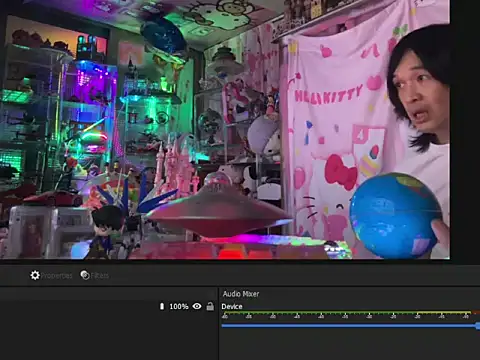The image size is (480, 360).
Task: Click the 'Audio Mixer' panel title
Action: pos(241,294)
